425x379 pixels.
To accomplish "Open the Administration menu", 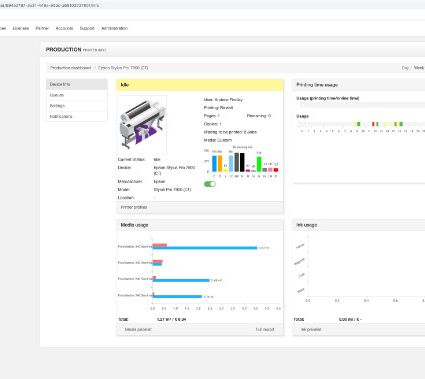I will click(x=114, y=28).
